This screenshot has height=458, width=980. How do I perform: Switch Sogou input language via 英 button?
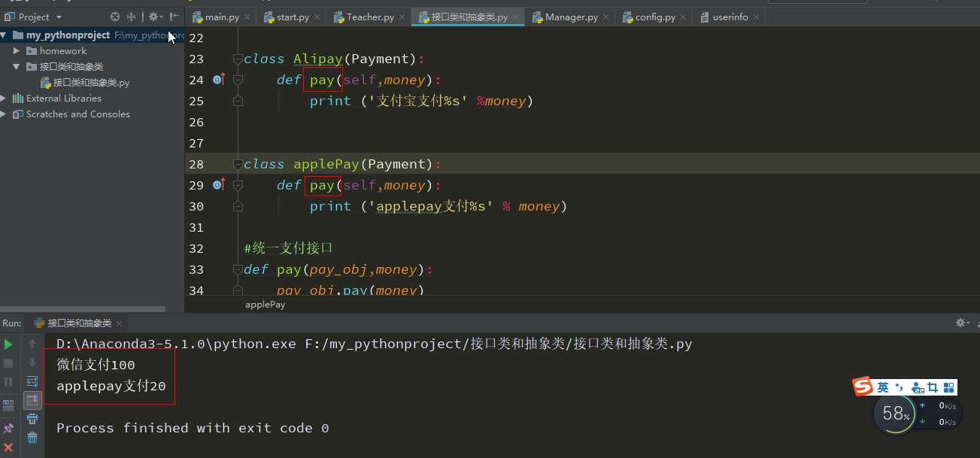point(883,387)
